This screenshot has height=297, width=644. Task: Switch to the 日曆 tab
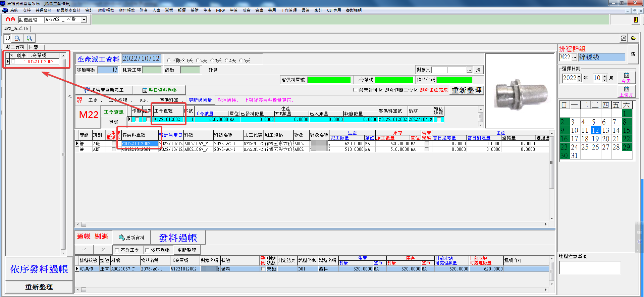pos(34,47)
